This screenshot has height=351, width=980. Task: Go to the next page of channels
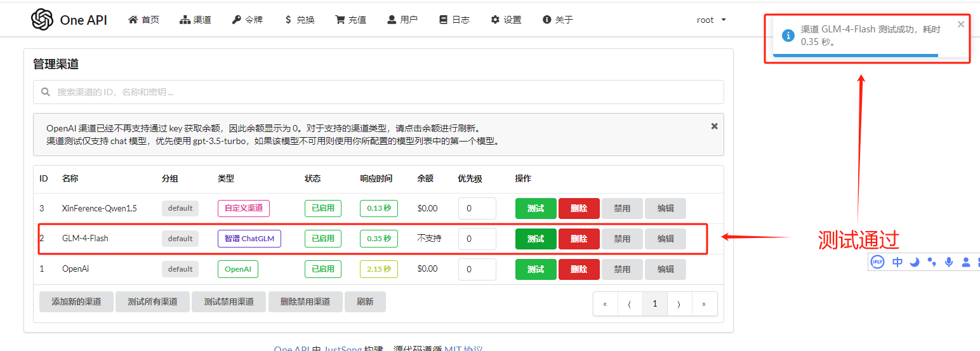click(679, 304)
